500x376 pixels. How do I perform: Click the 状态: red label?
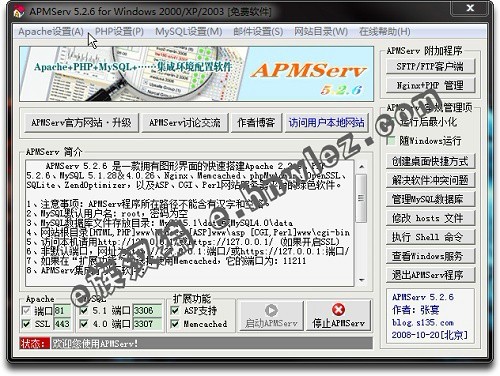click(34, 343)
